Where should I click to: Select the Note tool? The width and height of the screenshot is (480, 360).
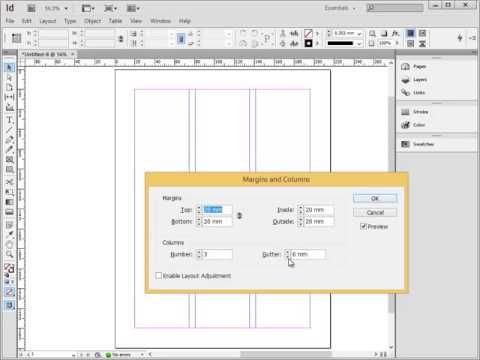tap(9, 225)
